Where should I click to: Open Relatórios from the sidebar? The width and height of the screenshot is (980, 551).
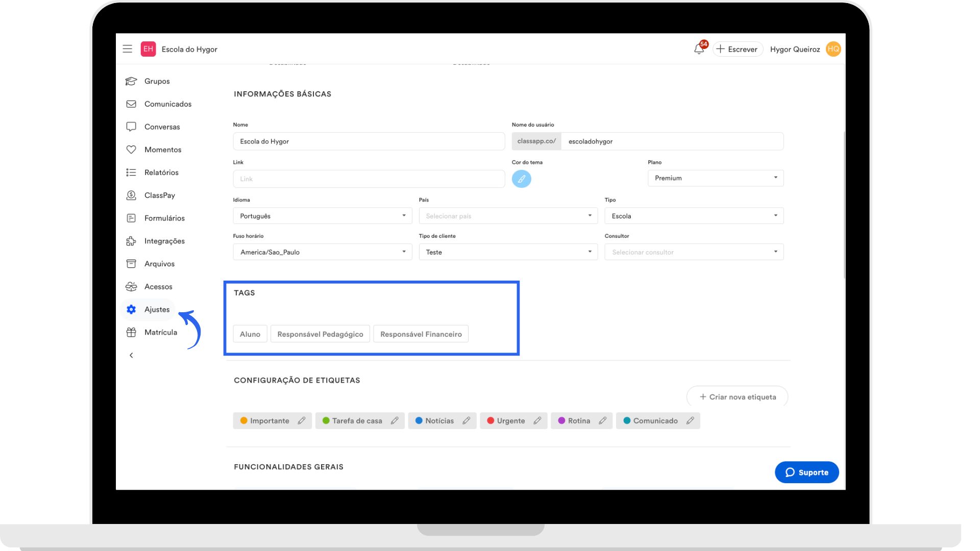click(x=161, y=172)
